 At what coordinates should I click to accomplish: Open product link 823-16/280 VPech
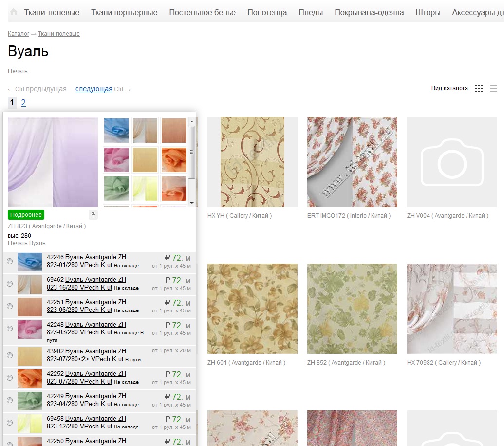87,284
